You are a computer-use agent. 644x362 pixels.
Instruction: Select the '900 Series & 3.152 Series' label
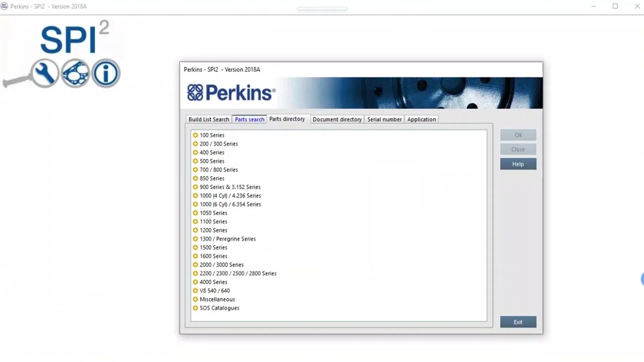click(230, 187)
